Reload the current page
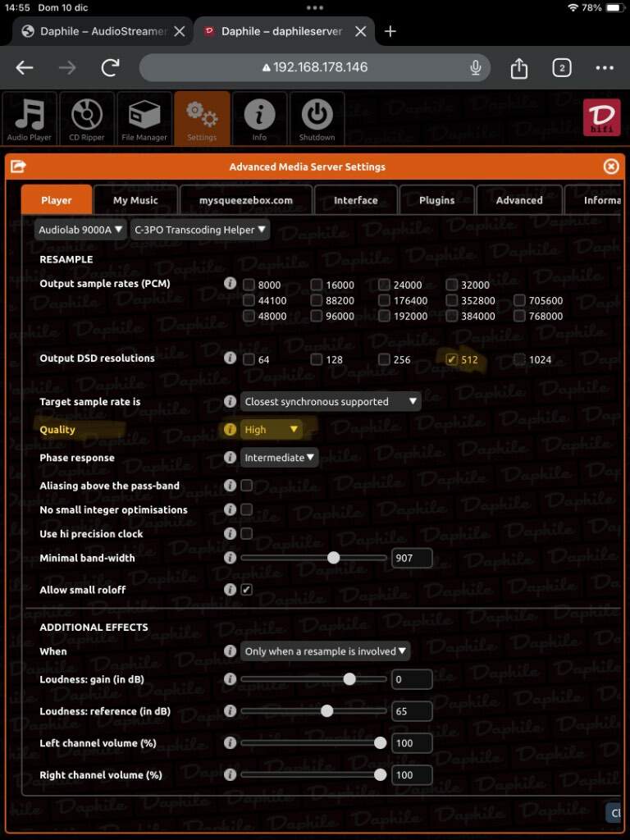The height and width of the screenshot is (840, 630). [x=111, y=67]
